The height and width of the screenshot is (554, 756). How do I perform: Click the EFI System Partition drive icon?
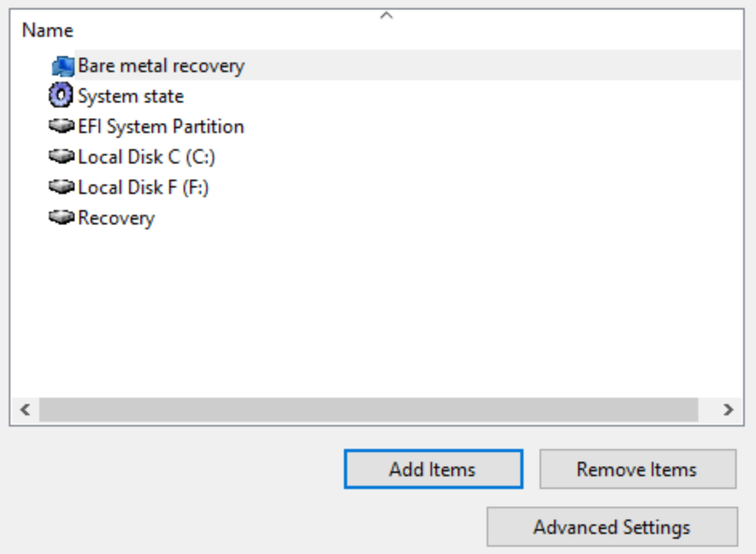(62, 126)
